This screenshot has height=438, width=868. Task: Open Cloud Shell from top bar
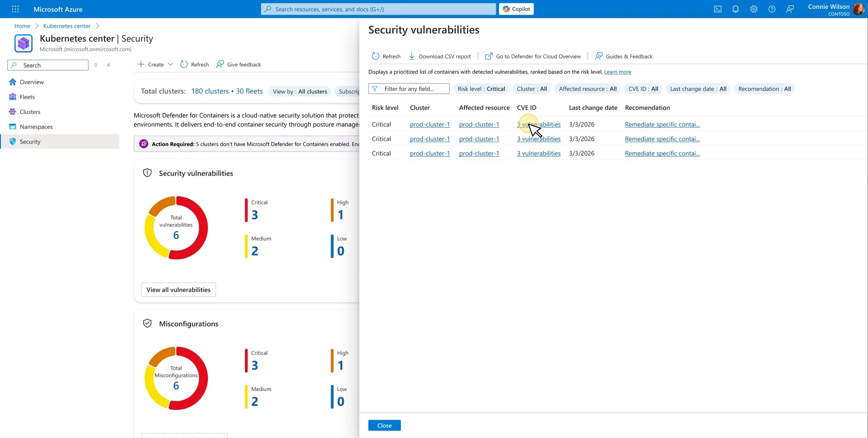[x=718, y=9]
